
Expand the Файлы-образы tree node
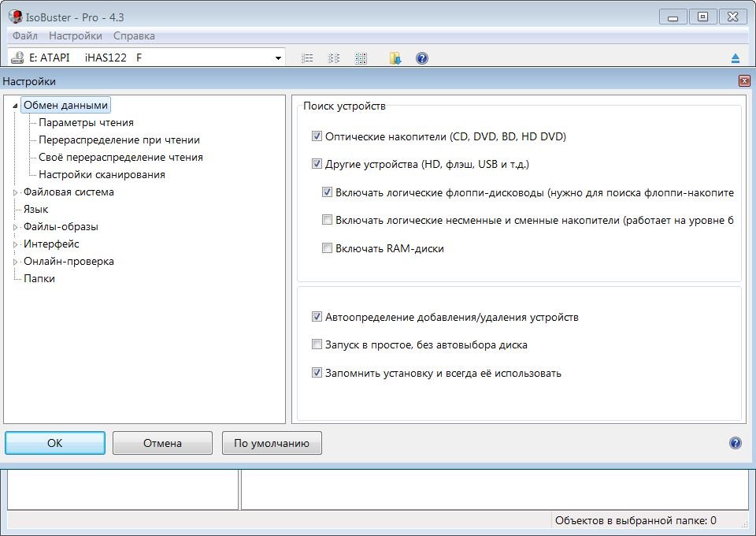[16, 227]
